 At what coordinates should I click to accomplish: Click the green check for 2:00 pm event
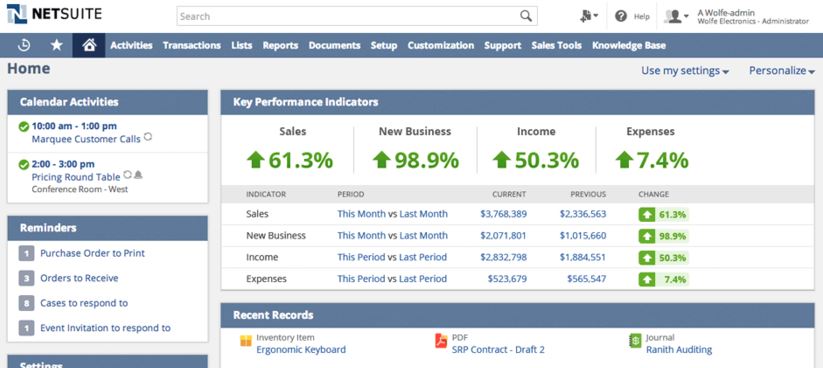(24, 165)
